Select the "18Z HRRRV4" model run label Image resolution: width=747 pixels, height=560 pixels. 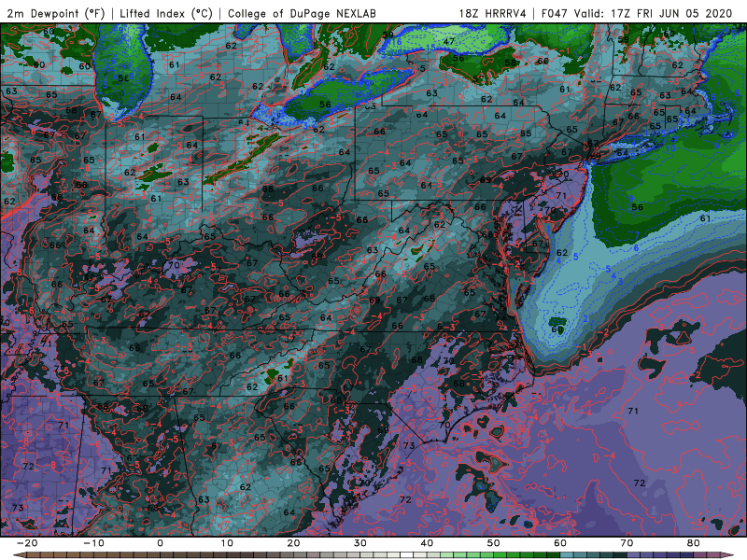493,13
